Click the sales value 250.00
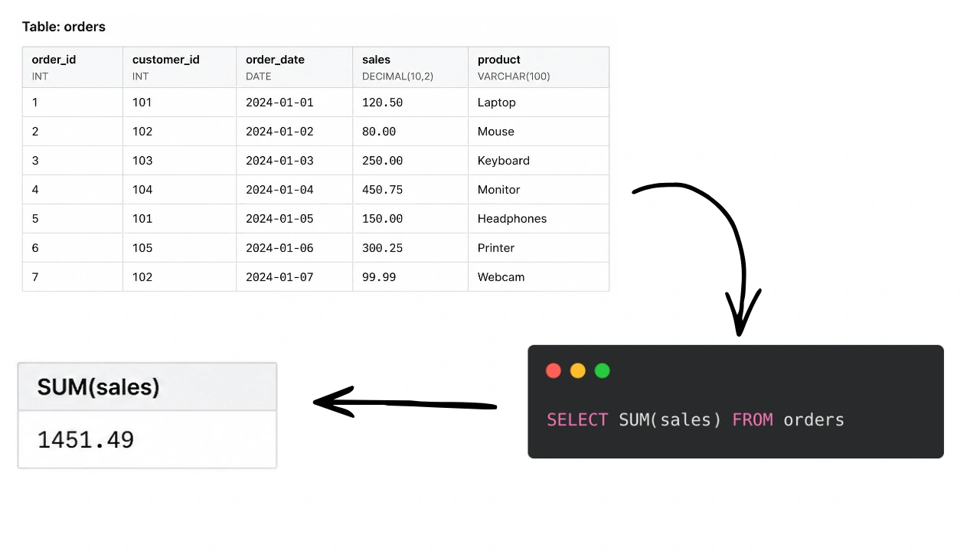980x551 pixels. [x=382, y=161]
